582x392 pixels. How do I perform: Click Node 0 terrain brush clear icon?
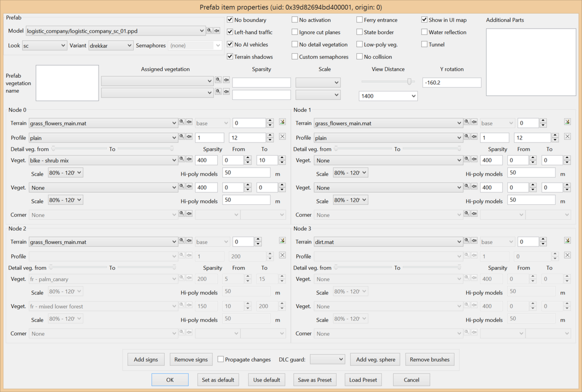pos(282,122)
